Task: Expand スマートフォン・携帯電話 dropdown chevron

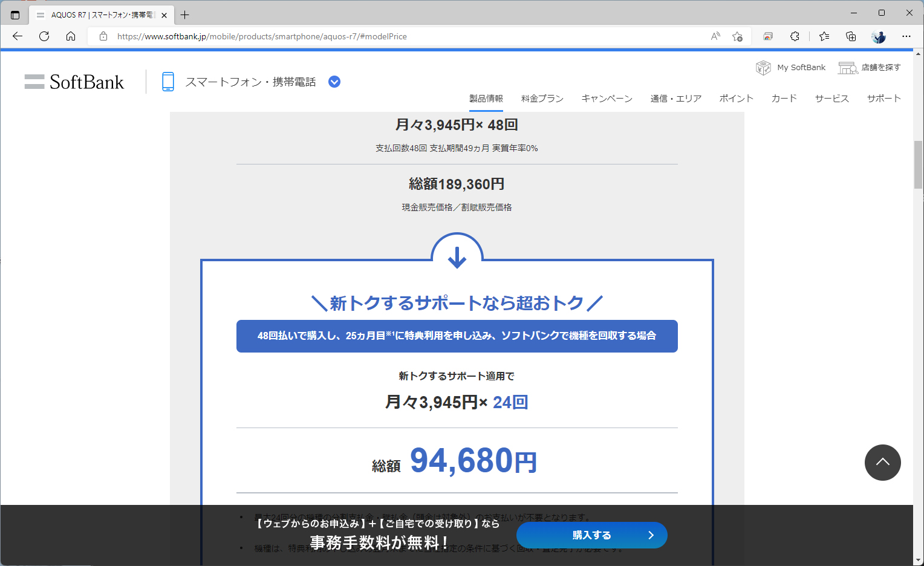Action: pyautogui.click(x=334, y=82)
